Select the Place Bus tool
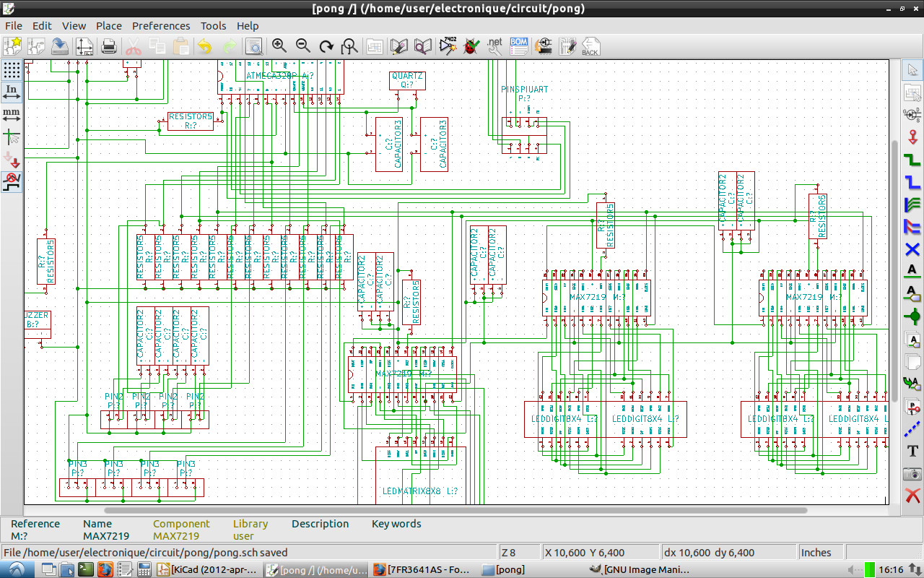The width and height of the screenshot is (924, 578). (x=912, y=182)
